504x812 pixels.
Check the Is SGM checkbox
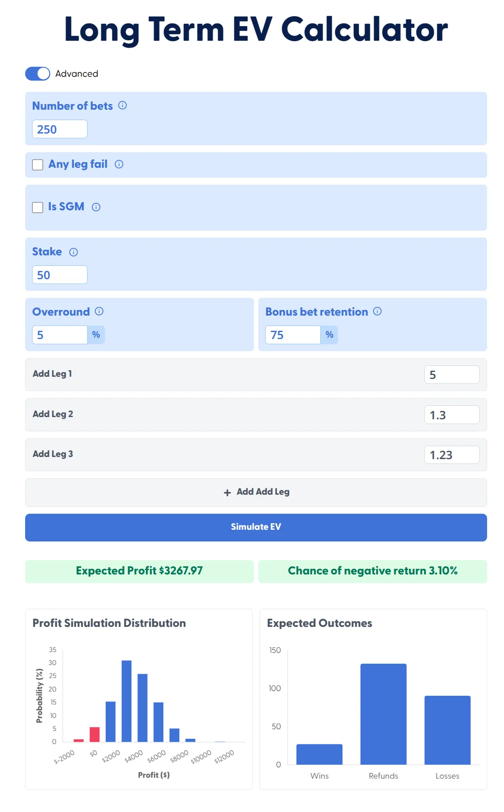37,207
